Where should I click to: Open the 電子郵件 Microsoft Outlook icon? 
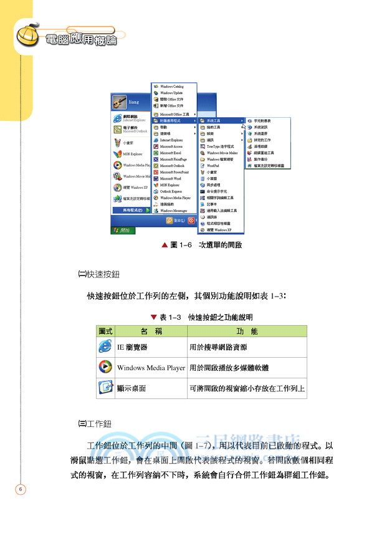pyautogui.click(x=117, y=129)
